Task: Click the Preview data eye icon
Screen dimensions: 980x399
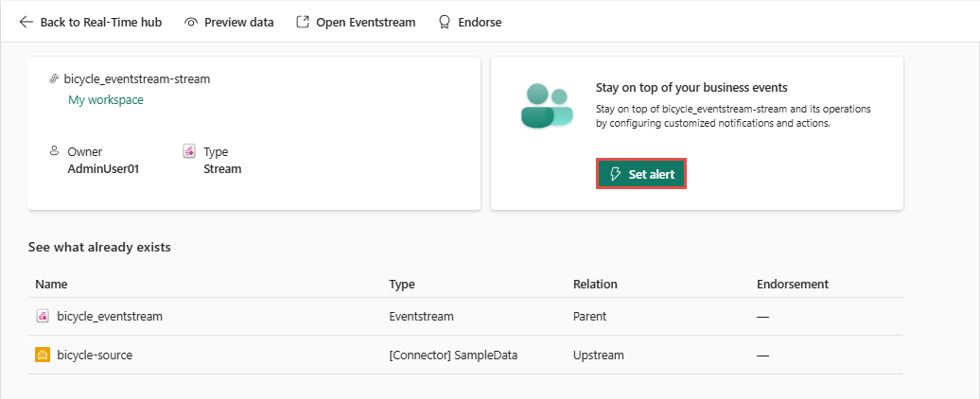Action: click(x=191, y=22)
